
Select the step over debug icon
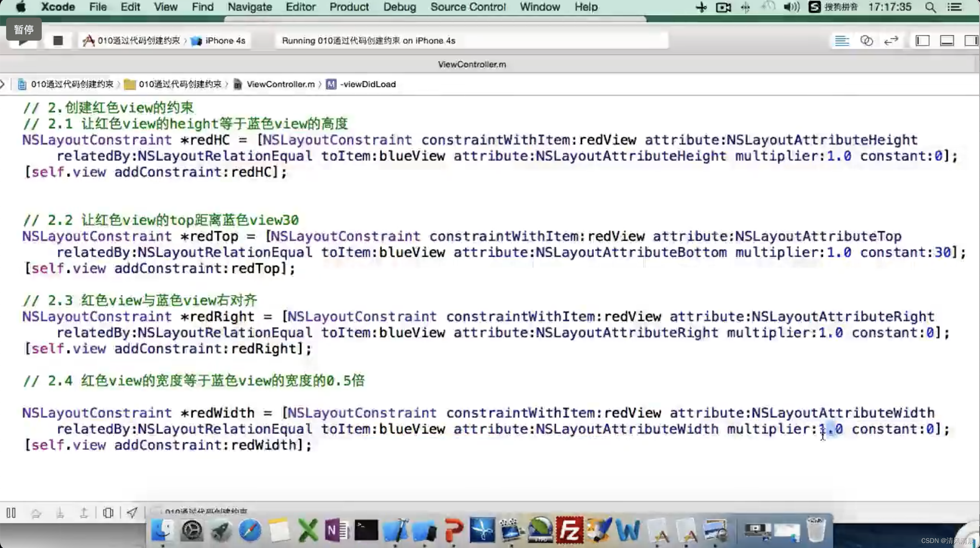point(36,512)
